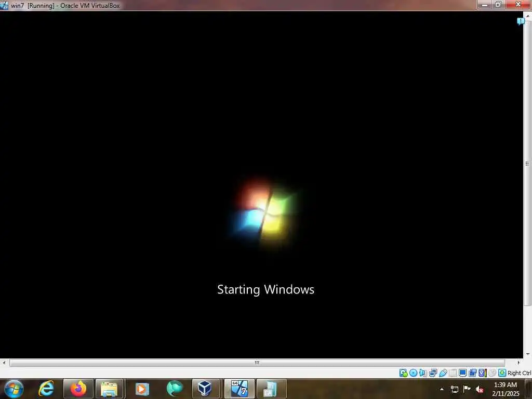Click the vertical scrollbar down arrow
This screenshot has height=399, width=532.
click(528, 354)
